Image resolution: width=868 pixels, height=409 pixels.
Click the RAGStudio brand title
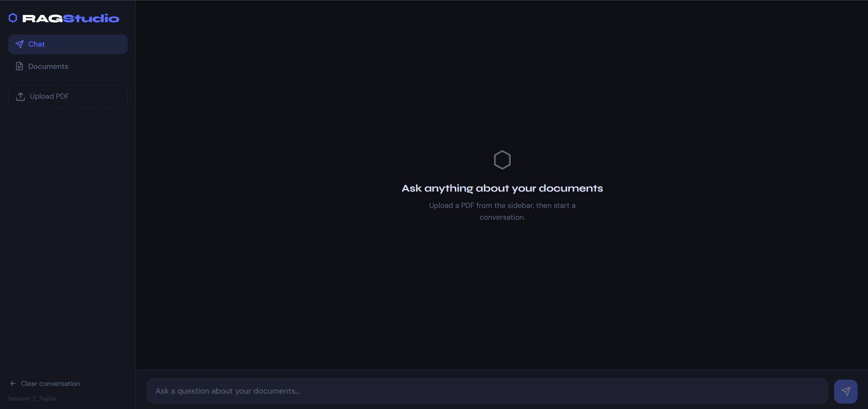pyautogui.click(x=71, y=18)
